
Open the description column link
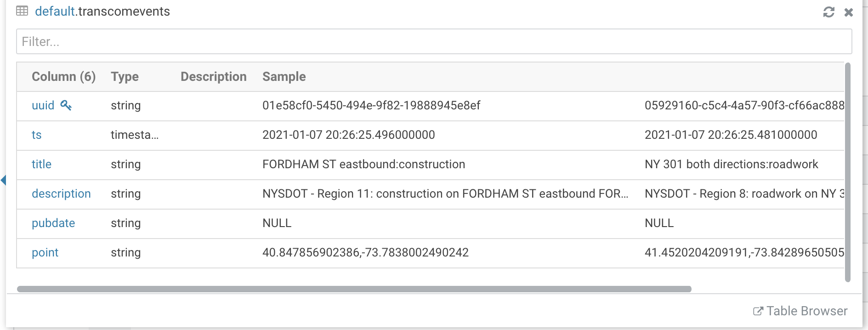[x=61, y=193]
